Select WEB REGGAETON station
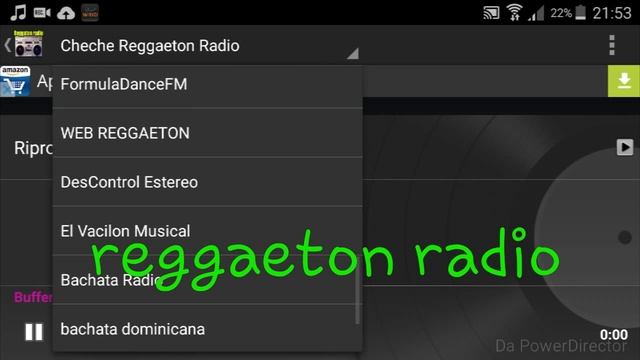The height and width of the screenshot is (360, 640). [x=208, y=133]
